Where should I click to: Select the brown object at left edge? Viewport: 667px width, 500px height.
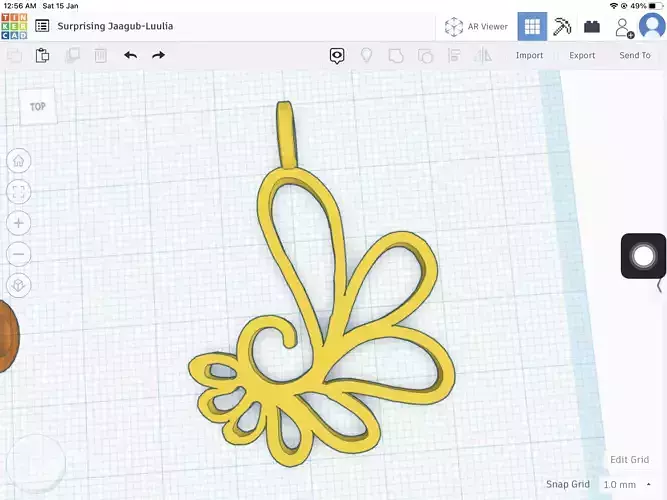(9, 336)
